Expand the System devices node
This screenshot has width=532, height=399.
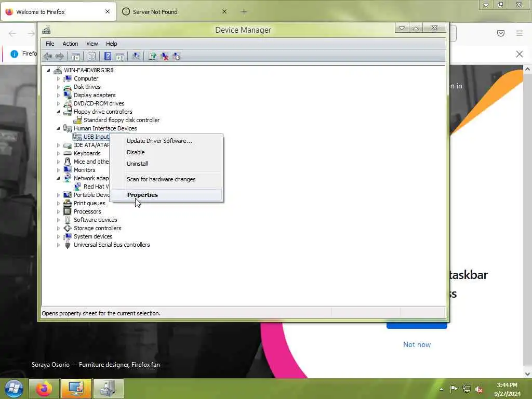pyautogui.click(x=58, y=236)
